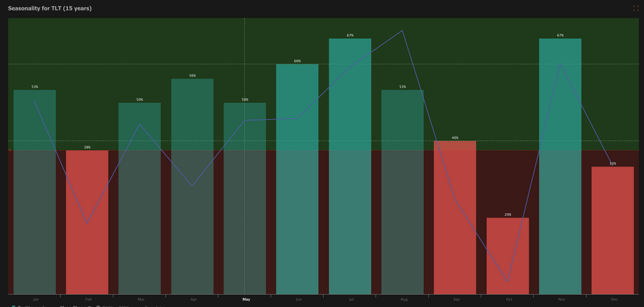Select the June bar
The width and height of the screenshot is (644, 307).
(297, 179)
